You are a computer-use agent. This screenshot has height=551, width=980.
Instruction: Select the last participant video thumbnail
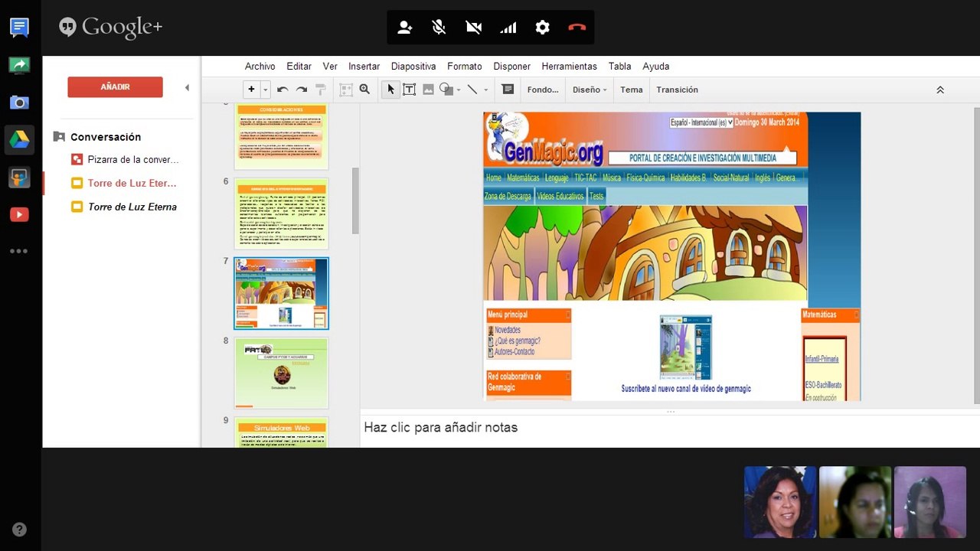[x=930, y=502]
